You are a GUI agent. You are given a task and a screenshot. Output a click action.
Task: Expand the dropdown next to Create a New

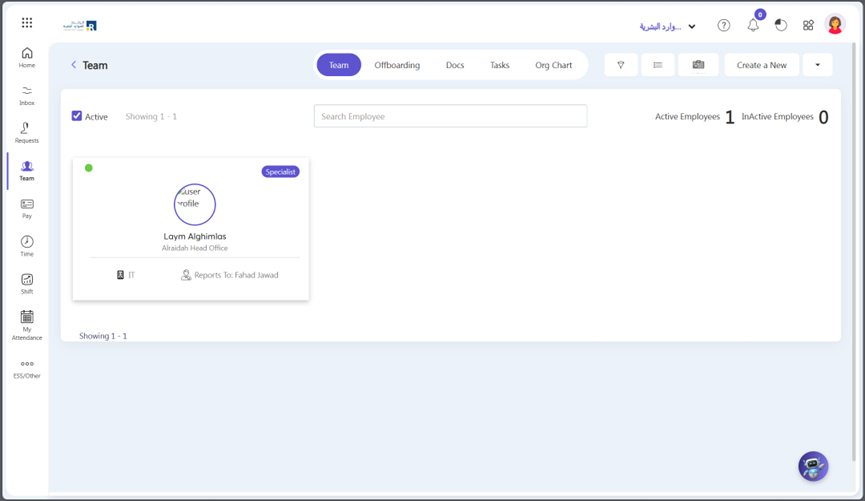click(x=817, y=65)
